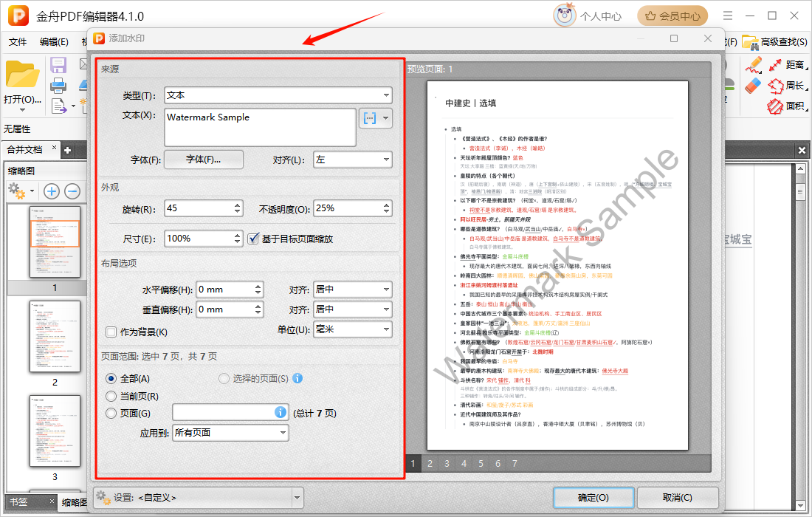Open the settings custom preset dropdown
The height and width of the screenshot is (517, 812).
(x=297, y=498)
